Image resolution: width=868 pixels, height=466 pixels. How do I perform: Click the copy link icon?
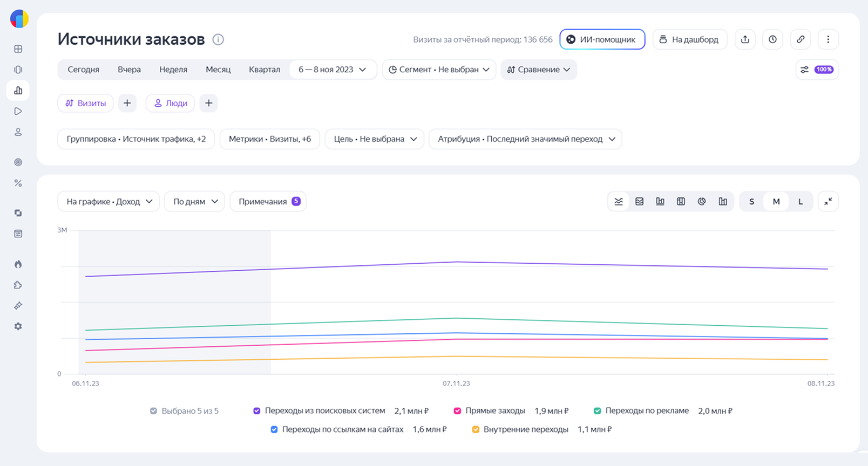(x=801, y=39)
